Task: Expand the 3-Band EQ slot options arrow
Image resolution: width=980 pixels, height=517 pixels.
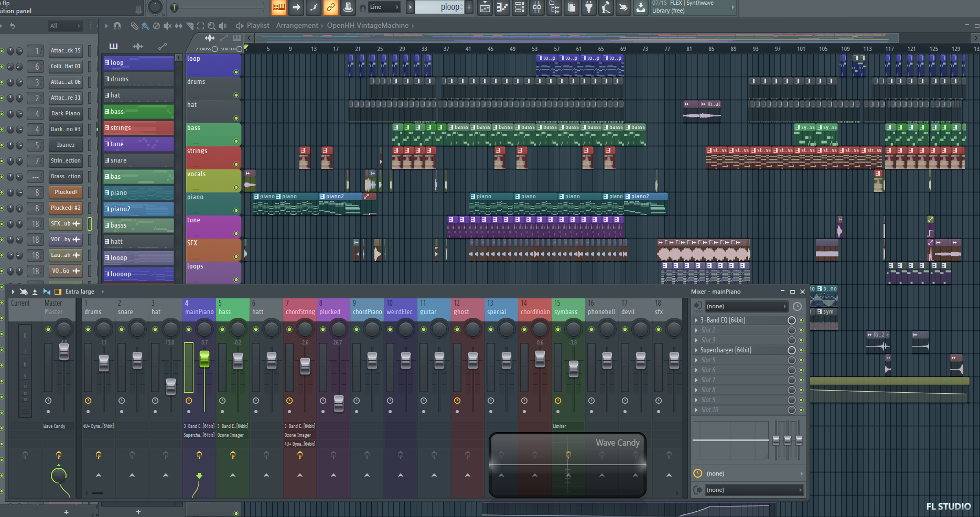Action: 696,320
